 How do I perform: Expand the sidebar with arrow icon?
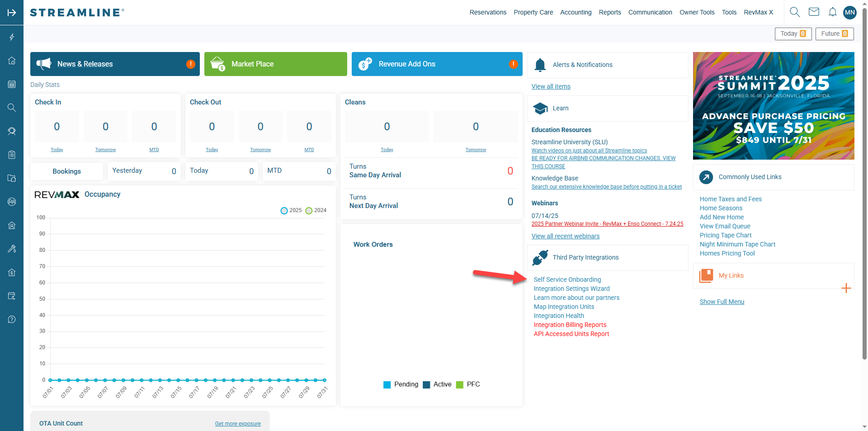[12, 13]
